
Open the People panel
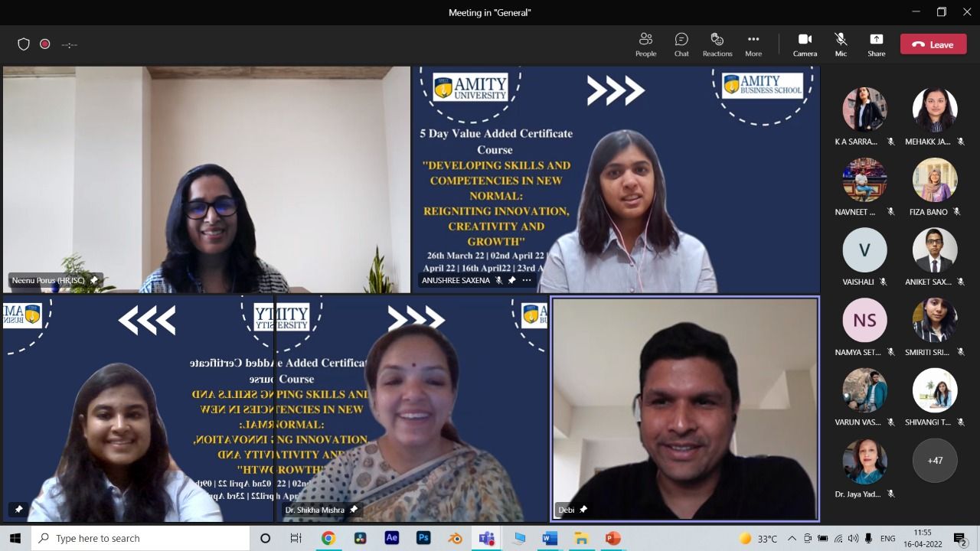point(645,44)
